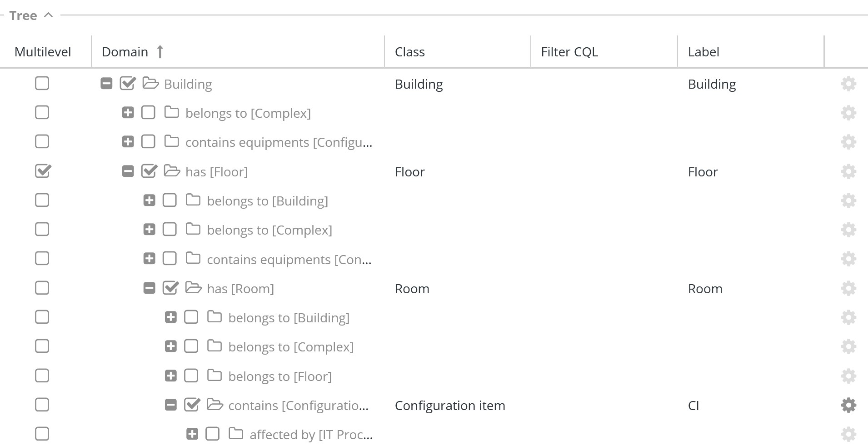
Task: Check the contains equipments [Configu... domain checkbox
Action: [x=148, y=142]
